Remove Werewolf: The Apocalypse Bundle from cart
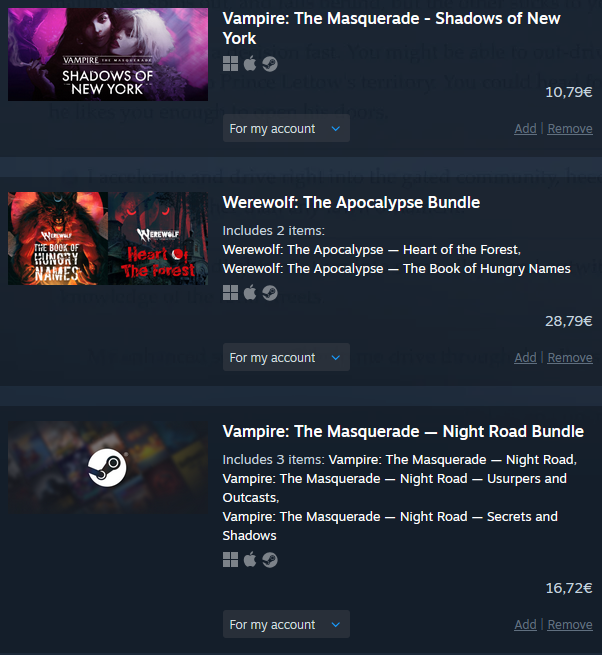The width and height of the screenshot is (602, 655). [x=570, y=358]
